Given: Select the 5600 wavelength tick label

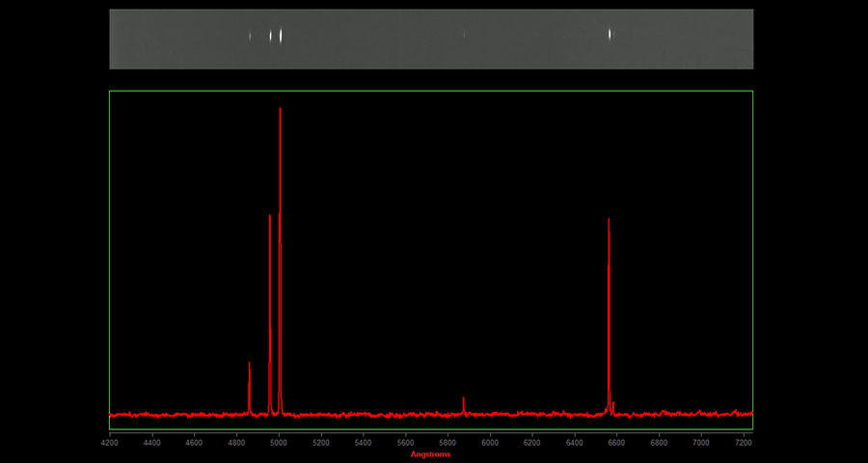Looking at the screenshot, I should [x=405, y=443].
